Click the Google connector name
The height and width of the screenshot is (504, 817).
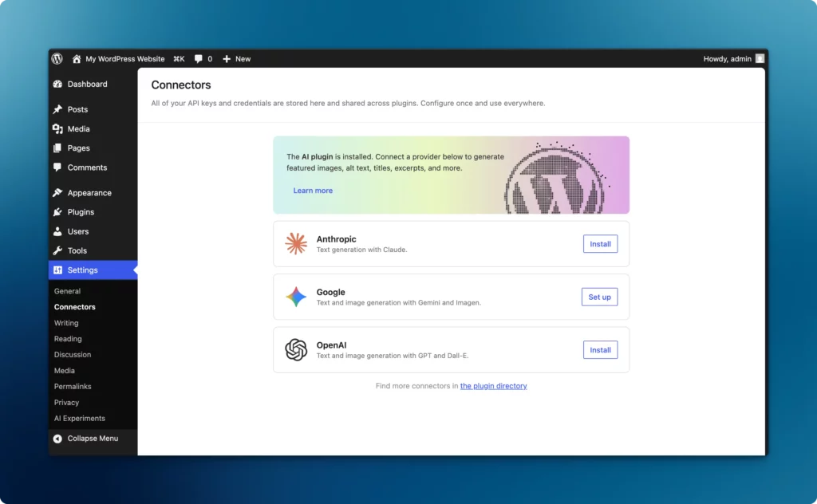point(330,292)
